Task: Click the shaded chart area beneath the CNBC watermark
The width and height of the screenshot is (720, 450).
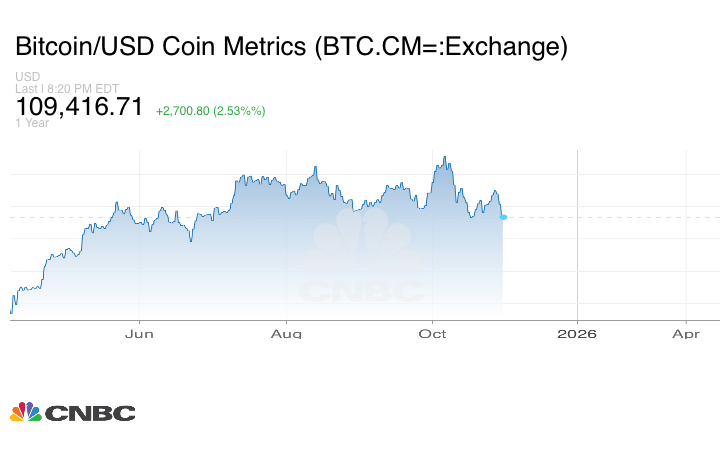Action: pos(362,308)
